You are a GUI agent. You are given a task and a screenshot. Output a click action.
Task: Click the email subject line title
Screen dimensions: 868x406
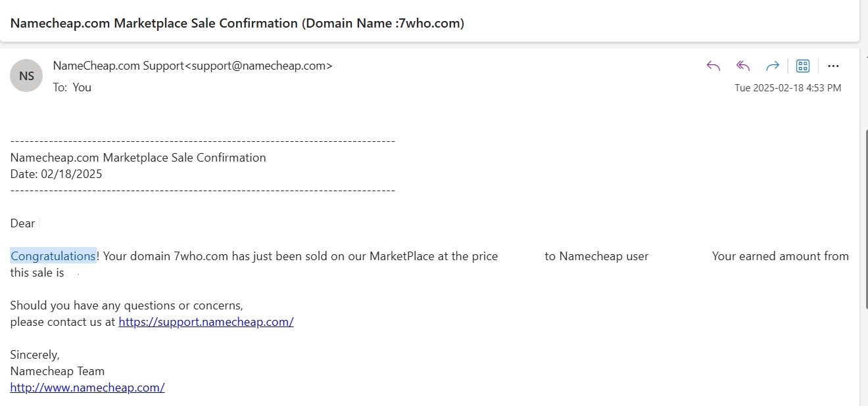(x=237, y=23)
